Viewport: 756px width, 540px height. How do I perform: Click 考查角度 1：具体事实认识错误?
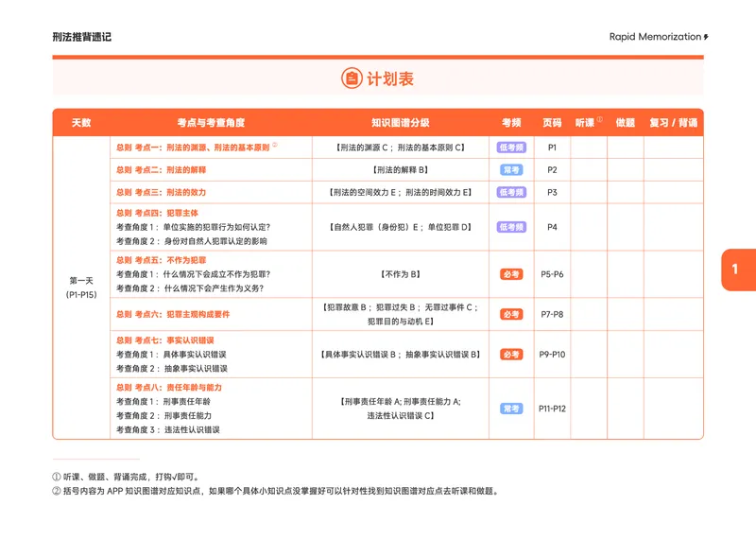click(171, 355)
